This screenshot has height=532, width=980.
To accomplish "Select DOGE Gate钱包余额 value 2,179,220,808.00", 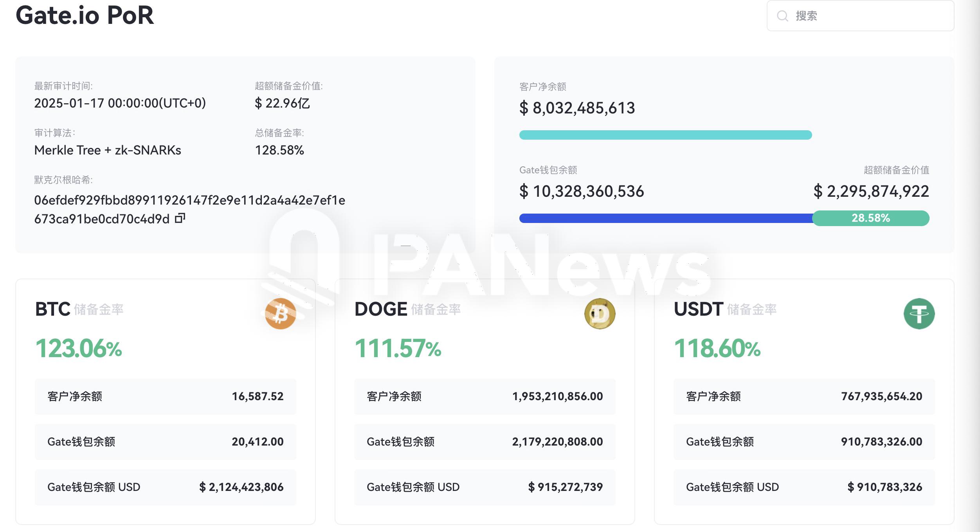I will pos(558,442).
